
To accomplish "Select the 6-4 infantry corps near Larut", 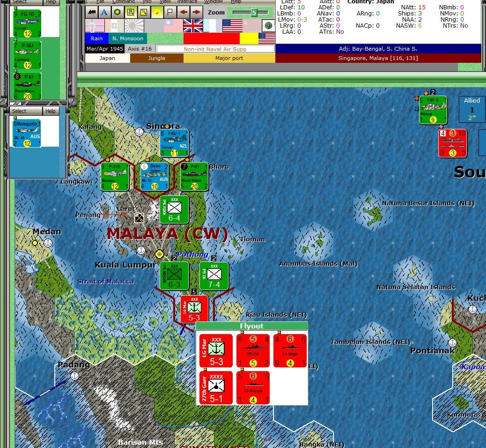I will pos(174,209).
